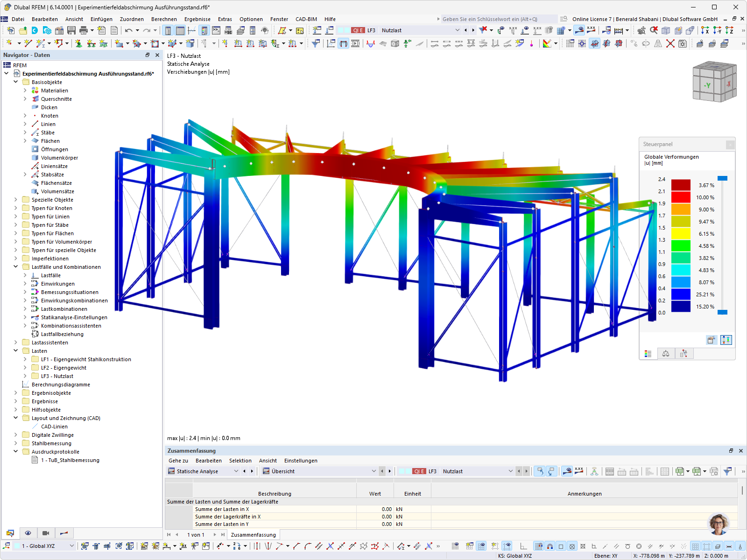Open the Statische Analyse dropdown in Zusammenfassung panel
Viewport: 747px width, 560px height.
pos(237,471)
